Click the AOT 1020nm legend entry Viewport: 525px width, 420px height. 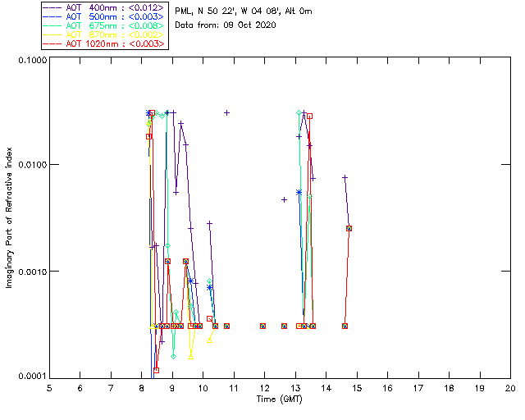click(x=104, y=43)
